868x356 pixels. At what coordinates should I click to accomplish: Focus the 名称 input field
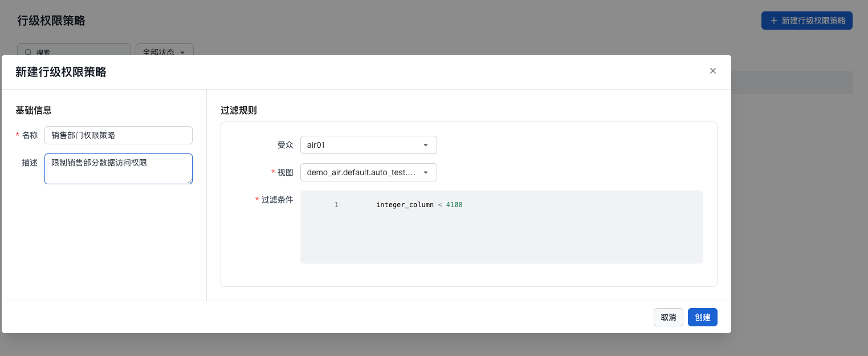point(118,135)
